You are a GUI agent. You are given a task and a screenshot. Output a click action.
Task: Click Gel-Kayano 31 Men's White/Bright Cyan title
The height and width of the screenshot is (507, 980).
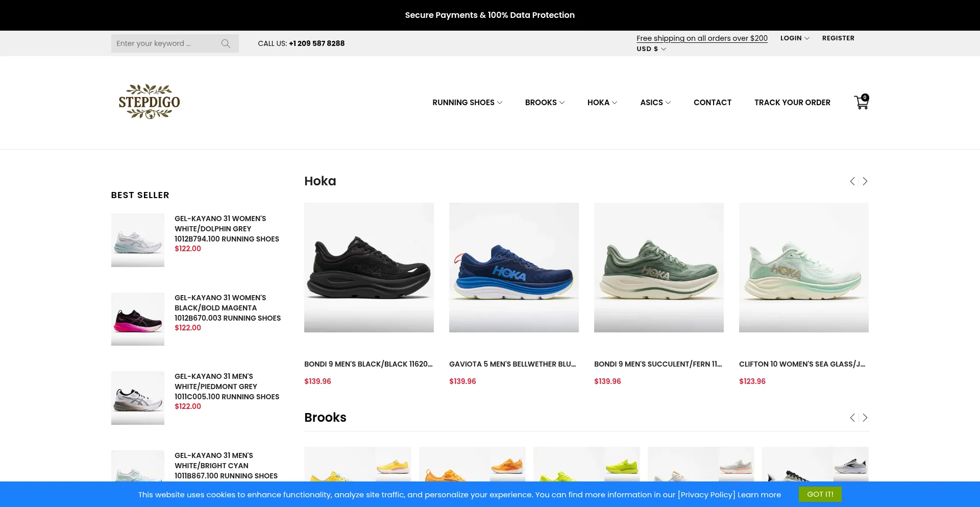226,466
